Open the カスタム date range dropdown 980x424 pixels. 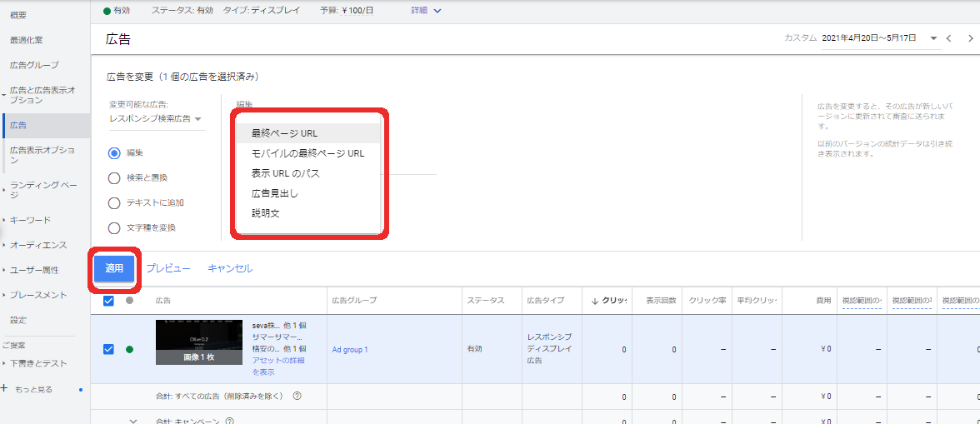tap(933, 38)
